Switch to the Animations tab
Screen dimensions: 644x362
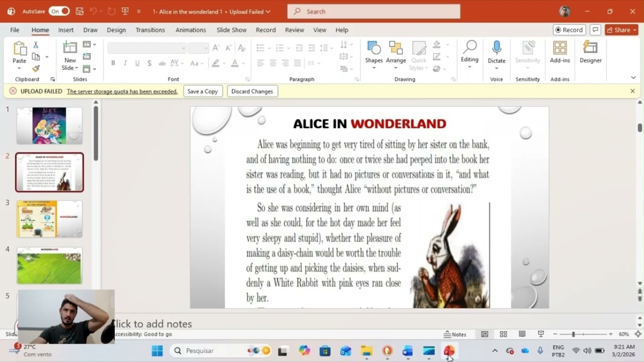[191, 30]
